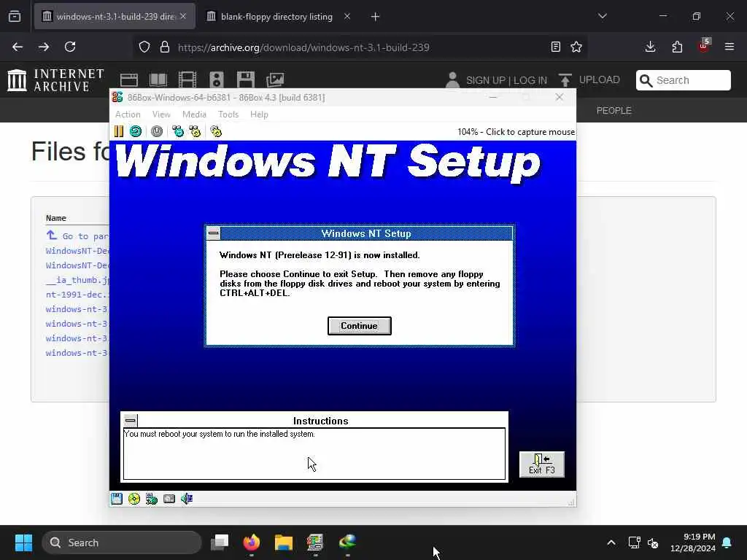Click the Firefox forward arrow
The height and width of the screenshot is (560, 747).
coord(44,47)
